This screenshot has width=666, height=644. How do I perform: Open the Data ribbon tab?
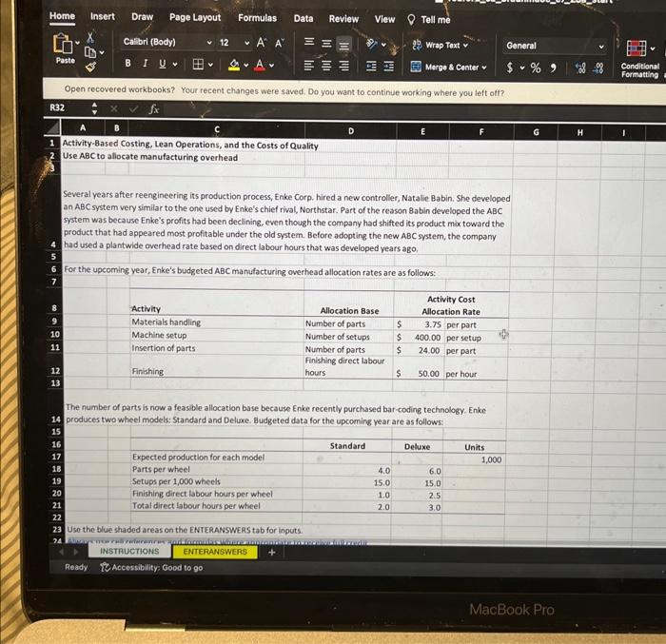coord(304,19)
